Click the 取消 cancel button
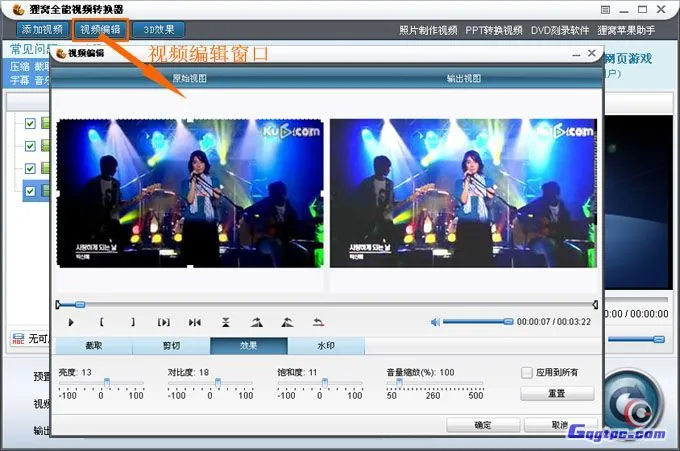Image resolution: width=680 pixels, height=451 pixels. [x=560, y=425]
